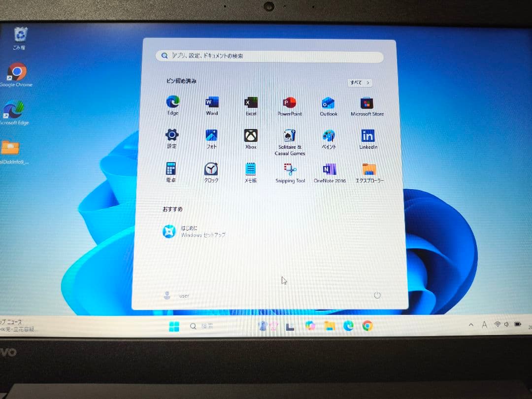The height and width of the screenshot is (399, 532).
Task: Open the Snipping Tool
Action: coord(290,170)
